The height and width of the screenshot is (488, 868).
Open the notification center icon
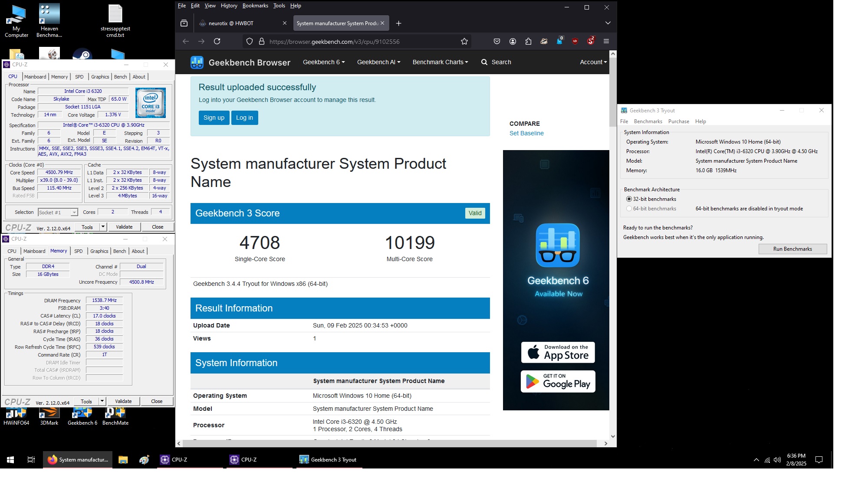click(x=819, y=460)
